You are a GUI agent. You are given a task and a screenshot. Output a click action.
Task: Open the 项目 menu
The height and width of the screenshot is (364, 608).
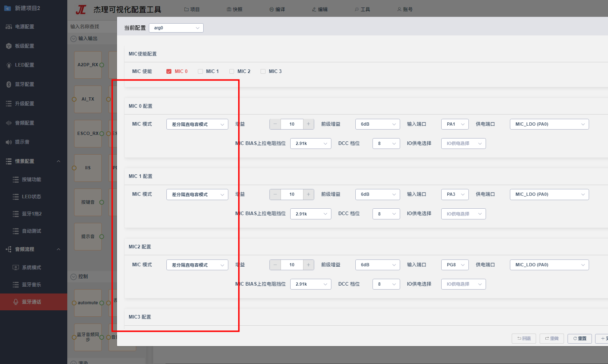pyautogui.click(x=192, y=9)
